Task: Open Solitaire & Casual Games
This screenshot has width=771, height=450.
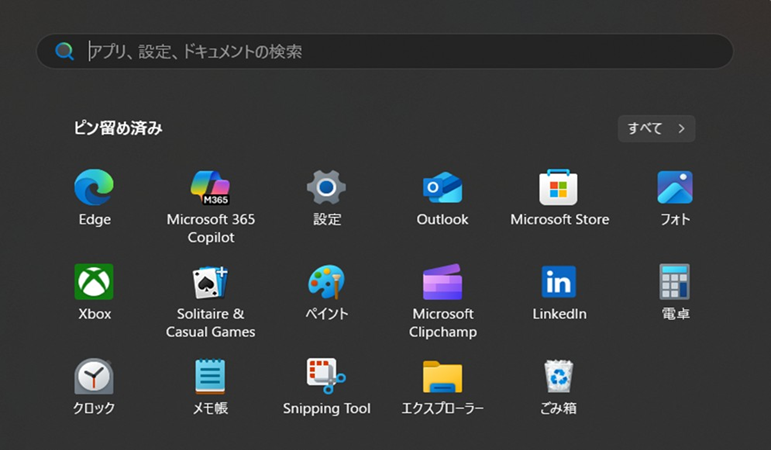Action: click(210, 282)
